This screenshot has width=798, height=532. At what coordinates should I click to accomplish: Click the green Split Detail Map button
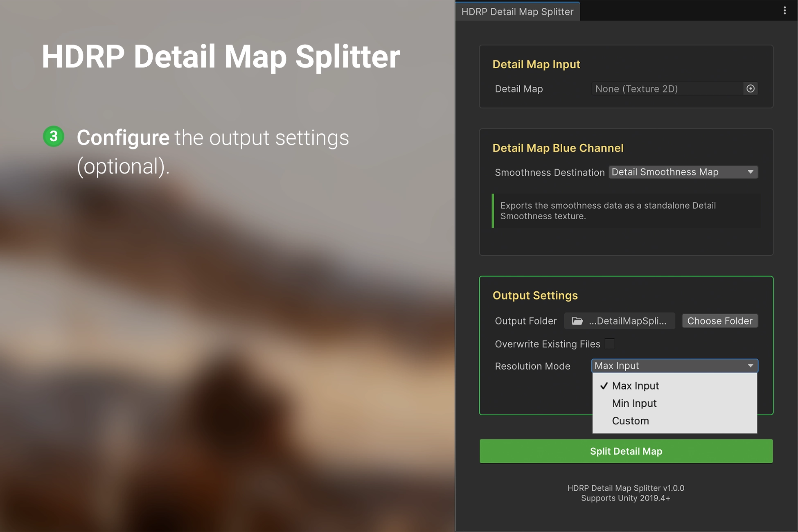pos(626,451)
